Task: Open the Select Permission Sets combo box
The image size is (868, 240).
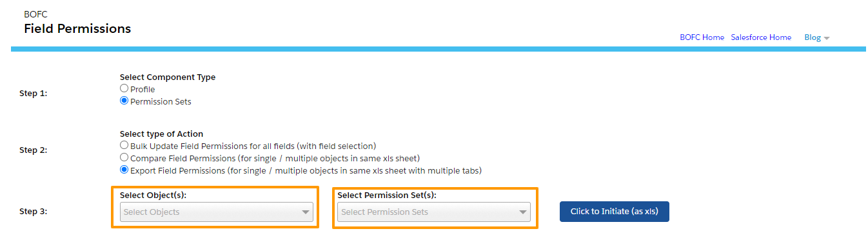Action: pyautogui.click(x=434, y=212)
